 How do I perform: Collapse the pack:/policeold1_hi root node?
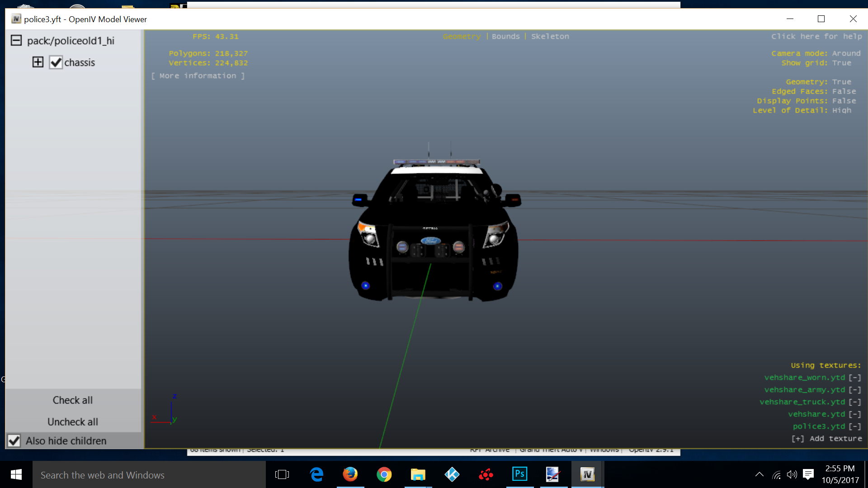(16, 41)
